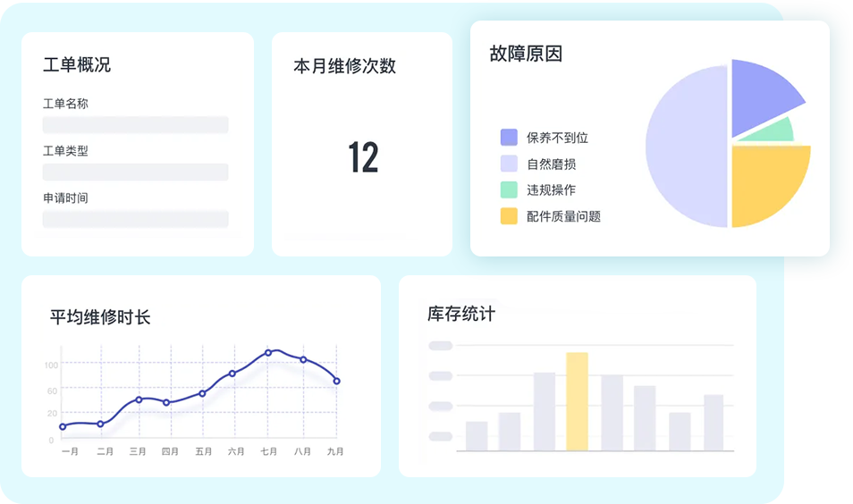Click the 五月 axis label
Image resolution: width=853 pixels, height=504 pixels.
click(204, 451)
